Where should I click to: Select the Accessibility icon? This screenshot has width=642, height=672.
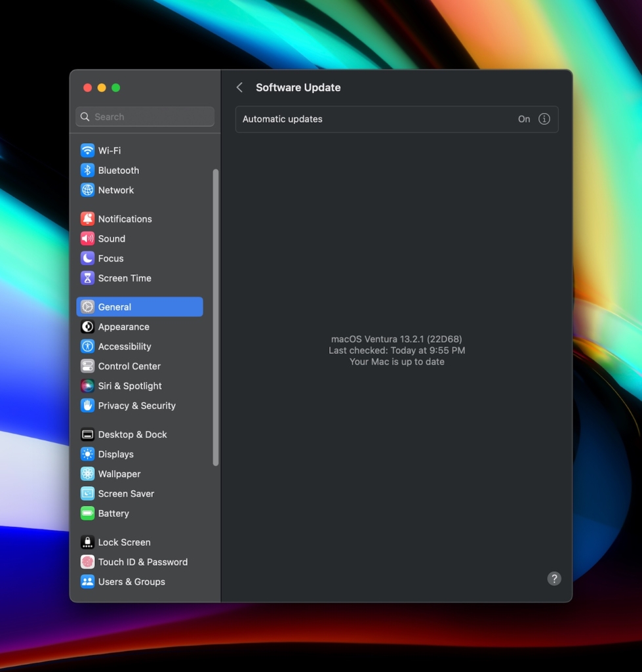[x=87, y=346]
